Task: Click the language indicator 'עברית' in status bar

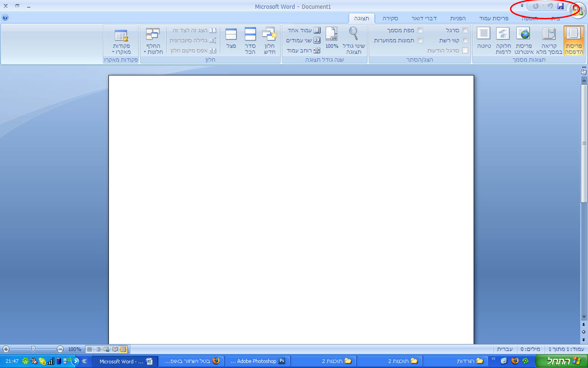Action: click(505, 350)
